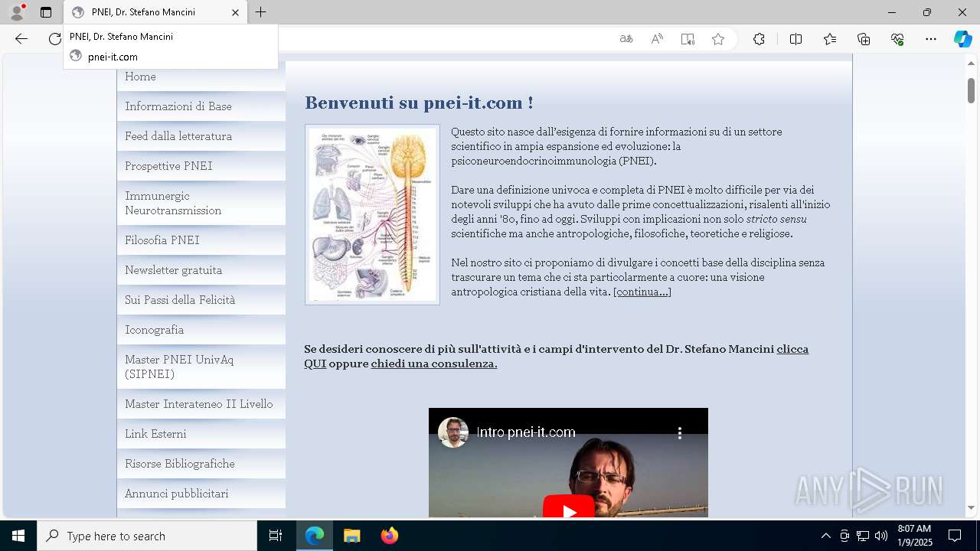Click the Intro pnei-it.com video title

[526, 432]
